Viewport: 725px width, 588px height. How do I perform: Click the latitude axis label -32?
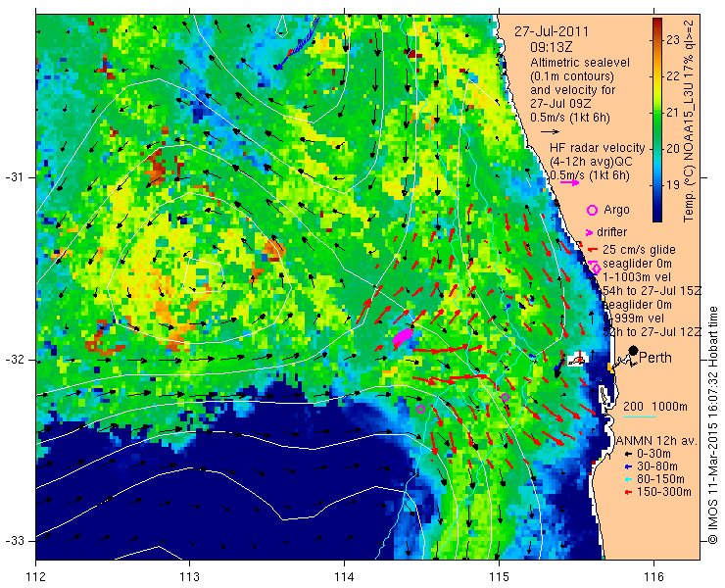point(14,360)
